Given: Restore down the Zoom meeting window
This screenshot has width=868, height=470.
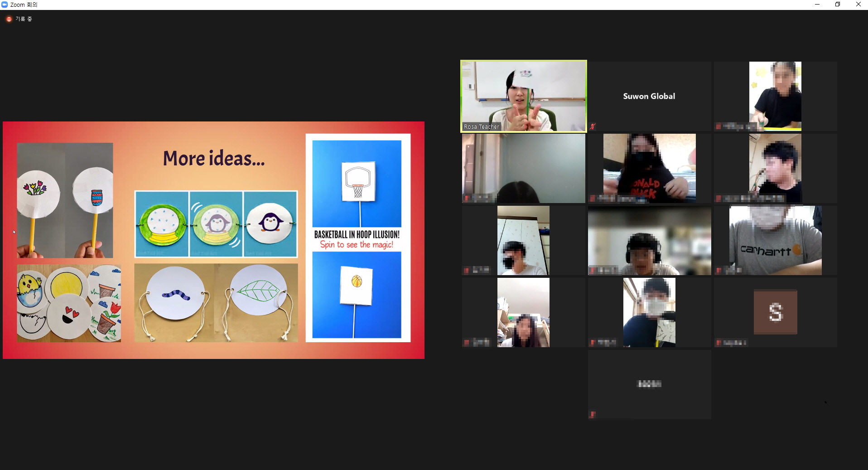Looking at the screenshot, I should pyautogui.click(x=838, y=5).
